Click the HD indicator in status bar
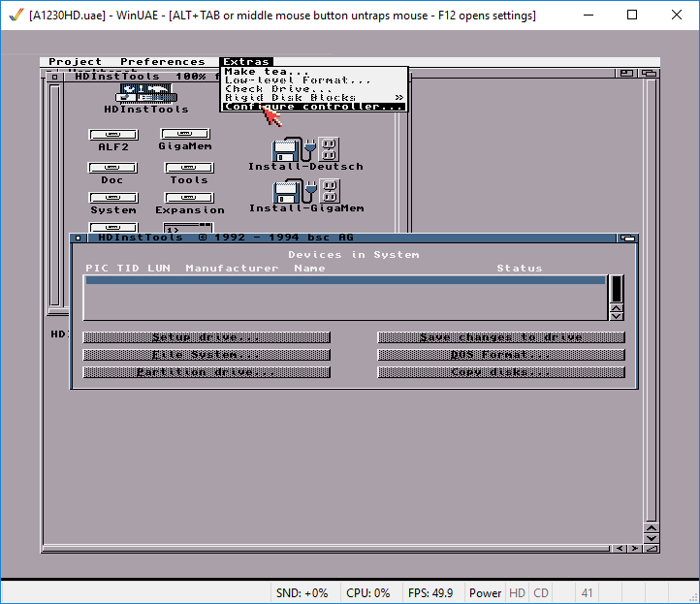Image resolution: width=700 pixels, height=604 pixels. (517, 592)
